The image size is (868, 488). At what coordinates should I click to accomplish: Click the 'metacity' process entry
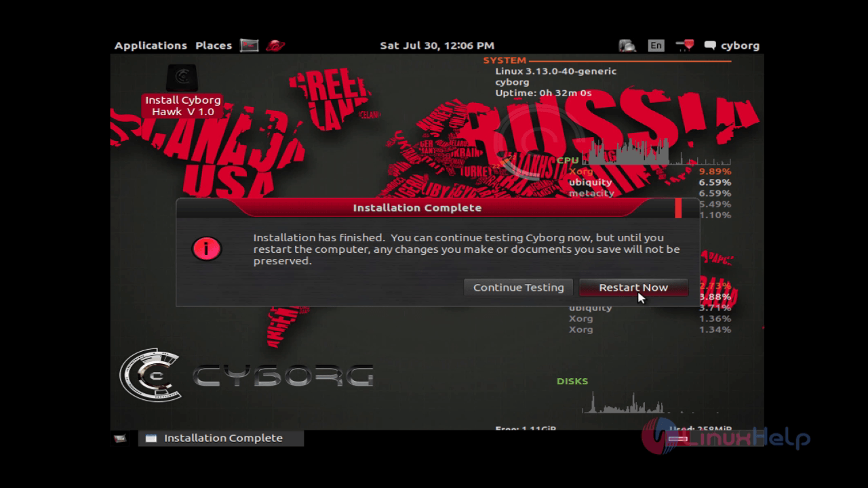coord(591,193)
